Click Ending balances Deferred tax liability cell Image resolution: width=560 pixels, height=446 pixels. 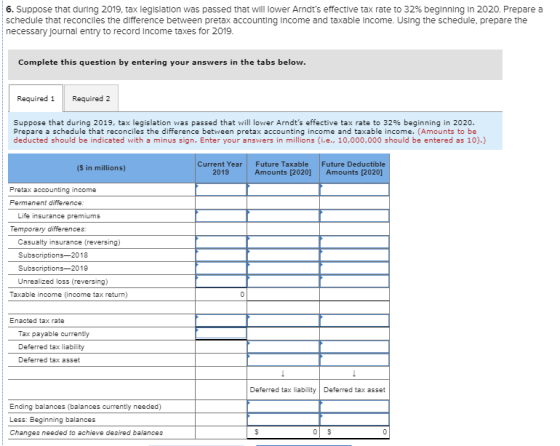(283, 406)
